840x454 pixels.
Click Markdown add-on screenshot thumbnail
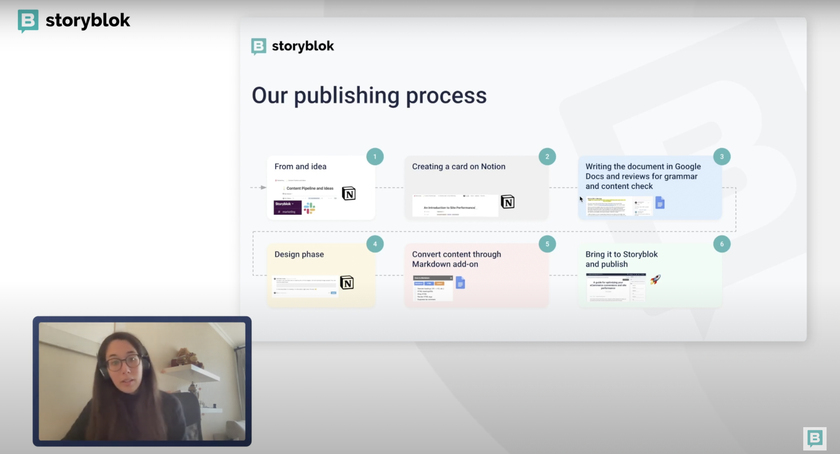(x=433, y=288)
